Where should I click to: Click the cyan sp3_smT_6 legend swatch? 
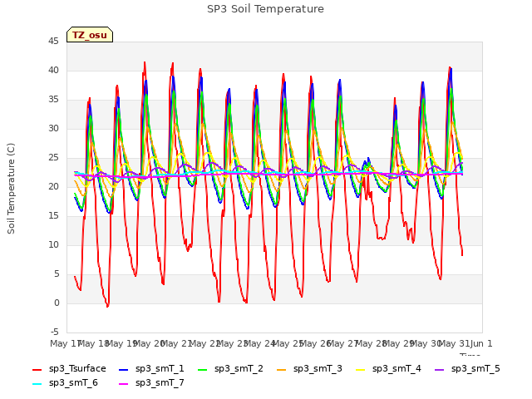click(37, 384)
